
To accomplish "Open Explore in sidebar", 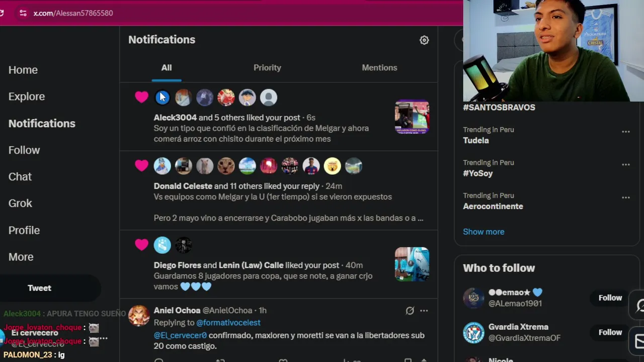I will pyautogui.click(x=27, y=97).
